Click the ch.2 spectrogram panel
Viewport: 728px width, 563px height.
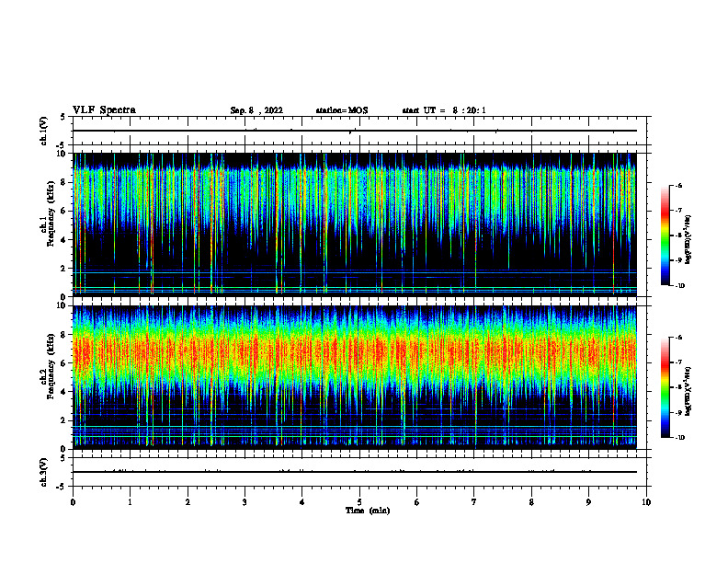(x=354, y=377)
